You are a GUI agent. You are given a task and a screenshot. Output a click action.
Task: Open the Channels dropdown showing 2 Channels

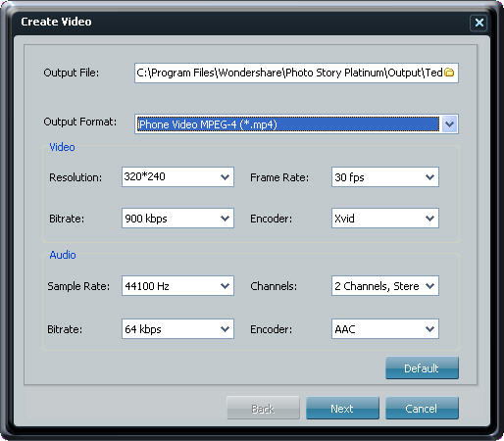[384, 286]
